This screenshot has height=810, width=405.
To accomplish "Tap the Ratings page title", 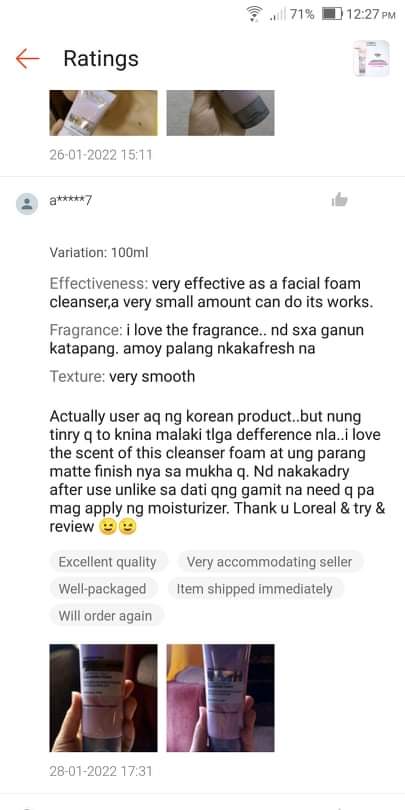I will (101, 59).
